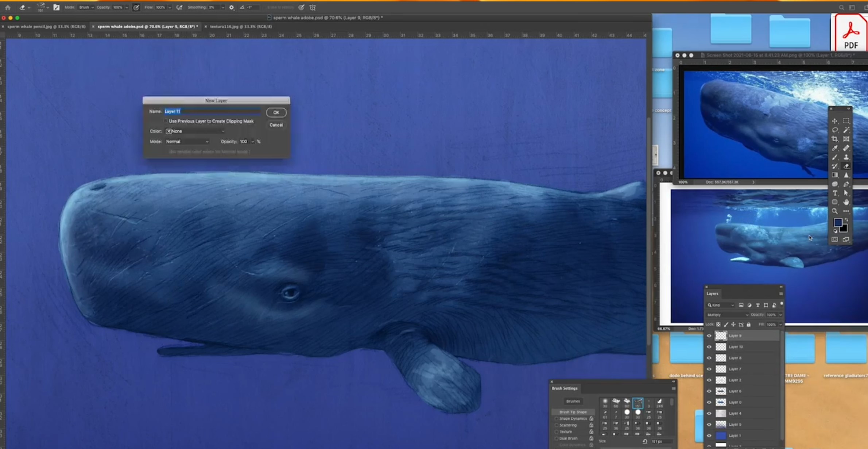Hide Layer 10 visibility eye
Screen dimensions: 868x449
click(x=709, y=347)
